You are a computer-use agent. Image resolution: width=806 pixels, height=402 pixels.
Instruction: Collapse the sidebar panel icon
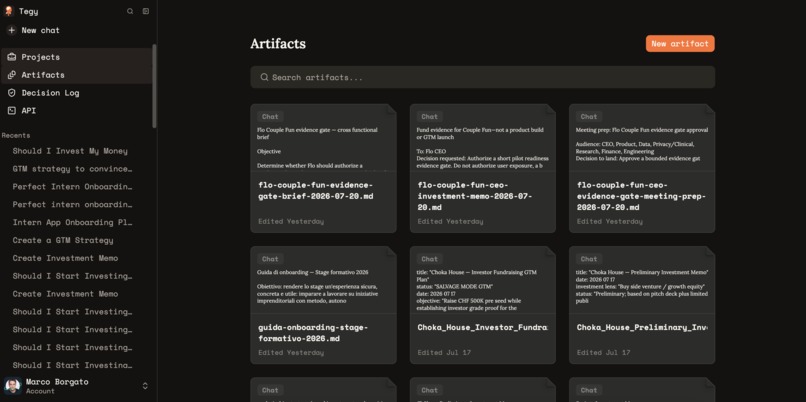tap(146, 11)
